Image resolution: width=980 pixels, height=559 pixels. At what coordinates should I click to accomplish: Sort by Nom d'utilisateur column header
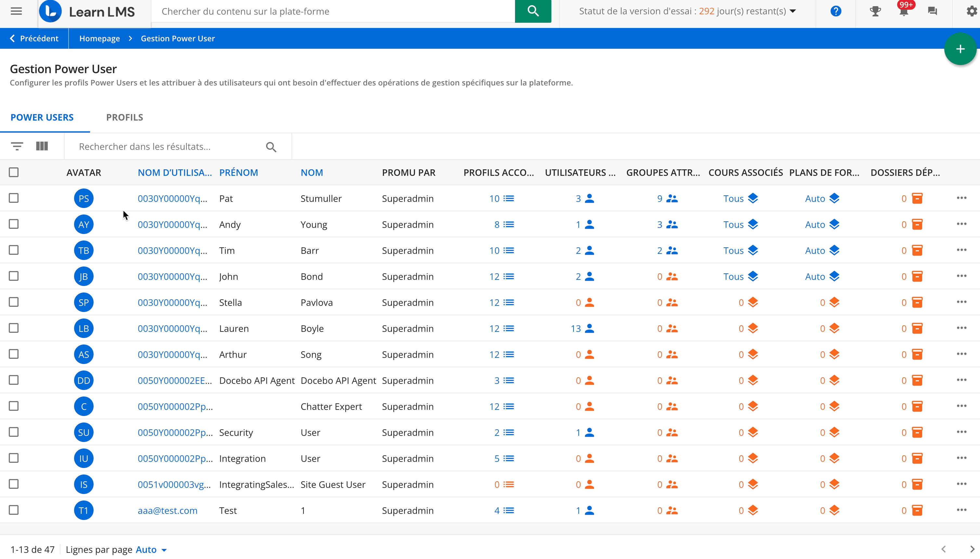pos(175,173)
